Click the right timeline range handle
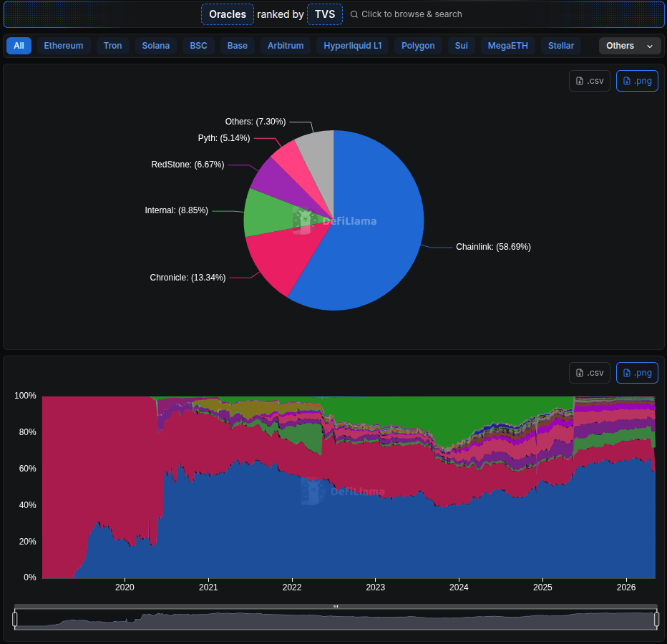 click(657, 620)
